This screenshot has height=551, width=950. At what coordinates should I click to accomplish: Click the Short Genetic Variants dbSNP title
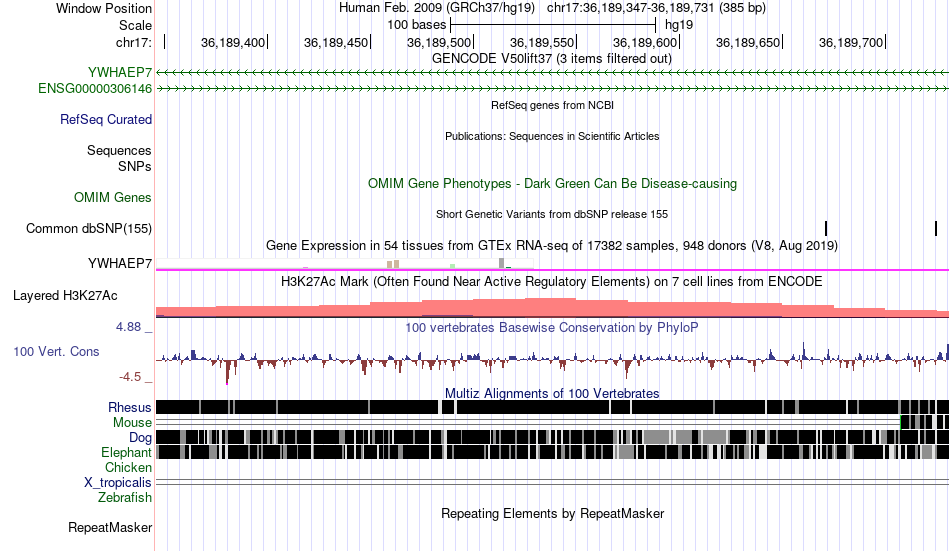(x=552, y=215)
